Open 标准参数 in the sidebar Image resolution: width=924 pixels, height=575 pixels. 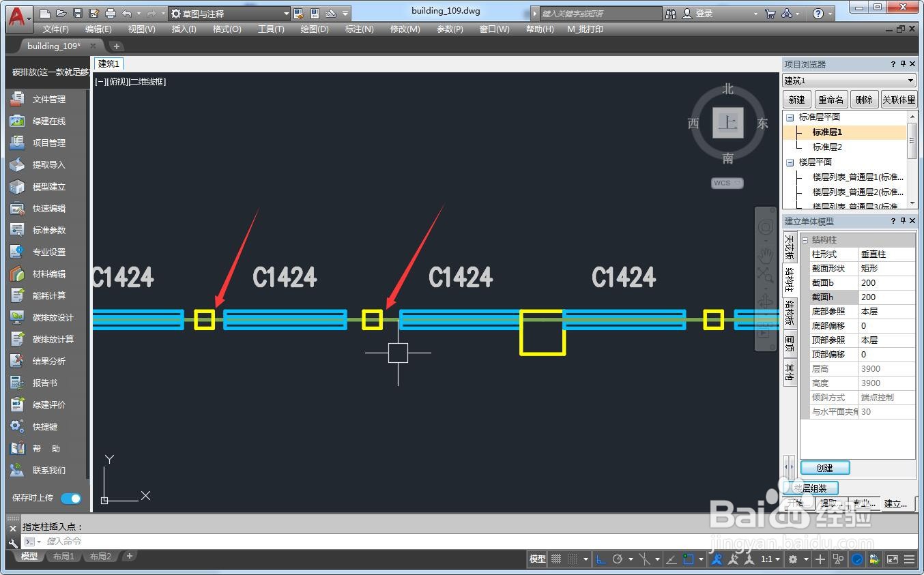tap(45, 231)
